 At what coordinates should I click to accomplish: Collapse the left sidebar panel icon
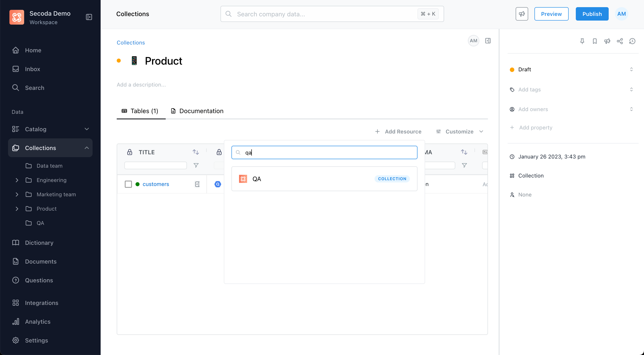(89, 17)
